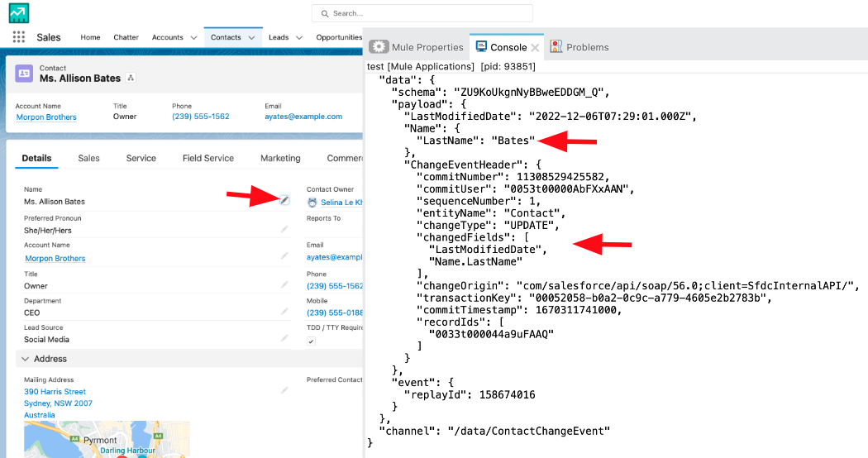Open the Chatter nav tab
This screenshot has height=458, width=868.
click(126, 37)
